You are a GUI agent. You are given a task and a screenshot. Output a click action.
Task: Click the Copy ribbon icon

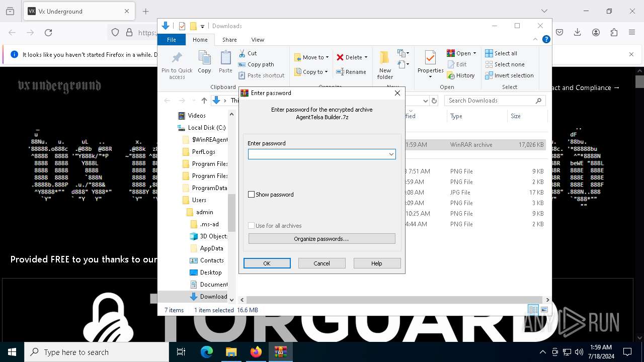click(x=204, y=62)
